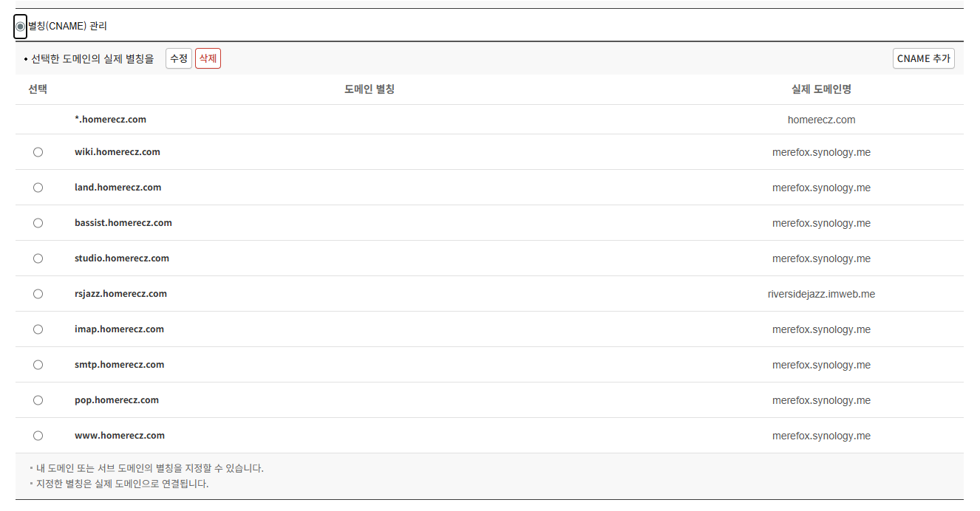This screenshot has width=980, height=511.
Task: Click the 실제 도메인명 column header
Action: (x=821, y=89)
